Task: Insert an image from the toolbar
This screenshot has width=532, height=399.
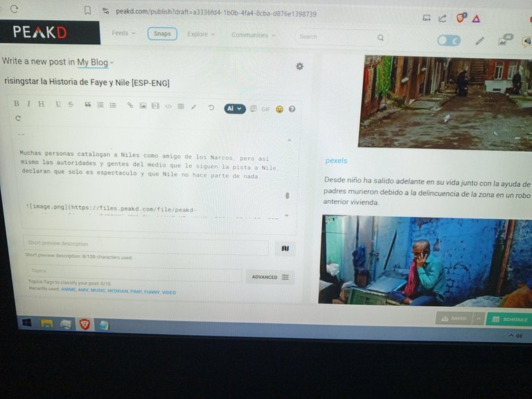Action: pyautogui.click(x=143, y=105)
